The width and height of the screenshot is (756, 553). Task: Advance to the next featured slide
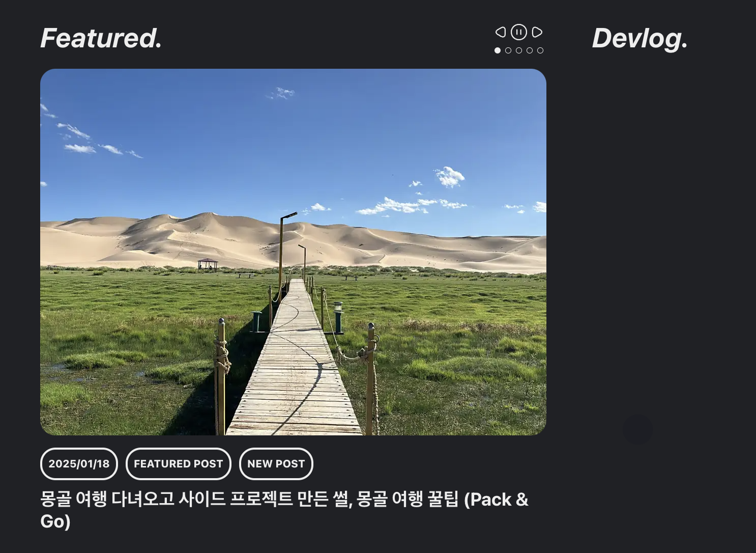[537, 32]
